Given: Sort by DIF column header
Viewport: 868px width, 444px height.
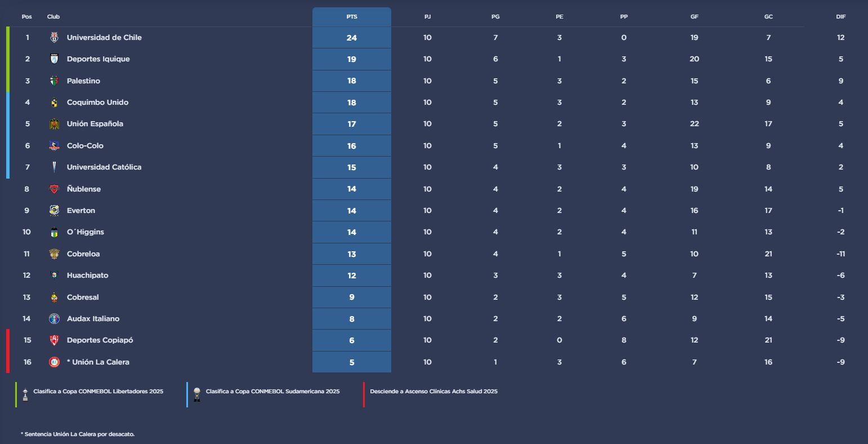Looking at the screenshot, I should (841, 17).
